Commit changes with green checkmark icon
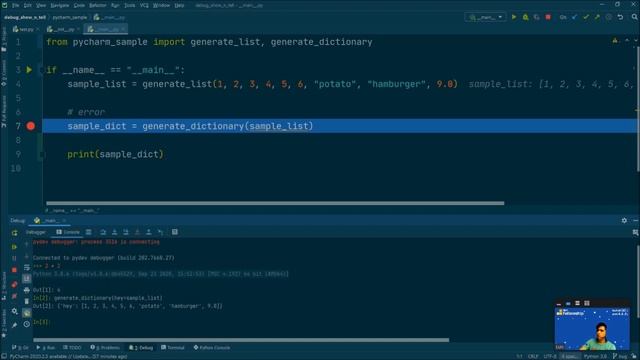The image size is (640, 360). (x=586, y=17)
